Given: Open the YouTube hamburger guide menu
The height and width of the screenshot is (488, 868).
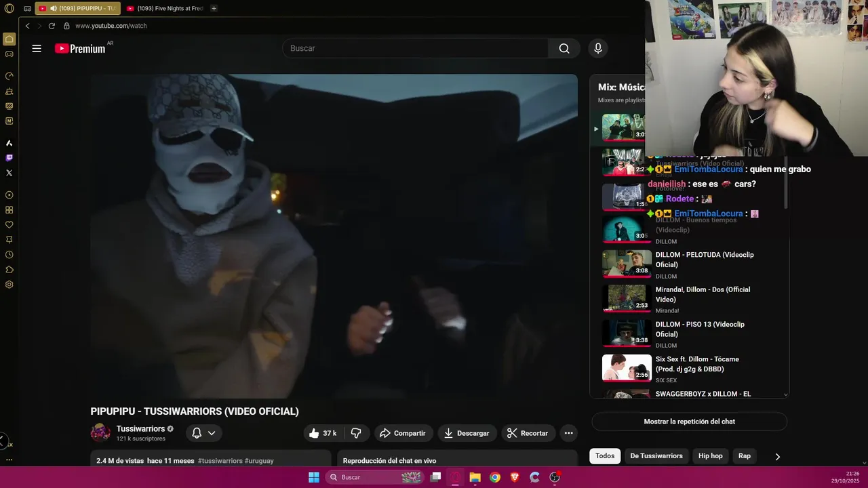Looking at the screenshot, I should click(x=37, y=48).
